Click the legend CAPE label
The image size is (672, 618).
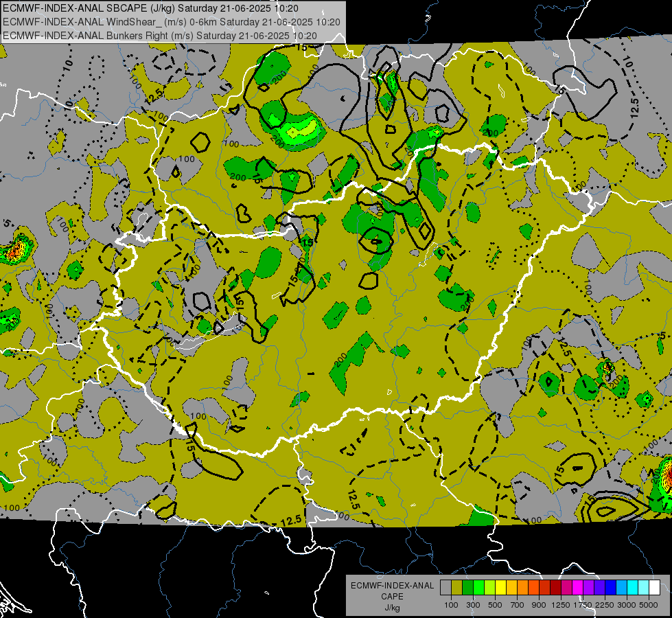tap(392, 597)
